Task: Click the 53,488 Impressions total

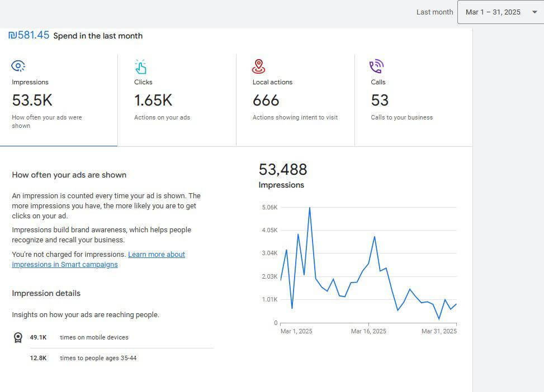Action: tap(283, 176)
